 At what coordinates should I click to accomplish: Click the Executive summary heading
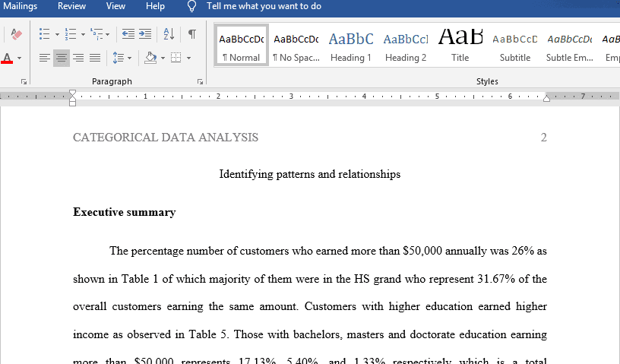(x=124, y=212)
